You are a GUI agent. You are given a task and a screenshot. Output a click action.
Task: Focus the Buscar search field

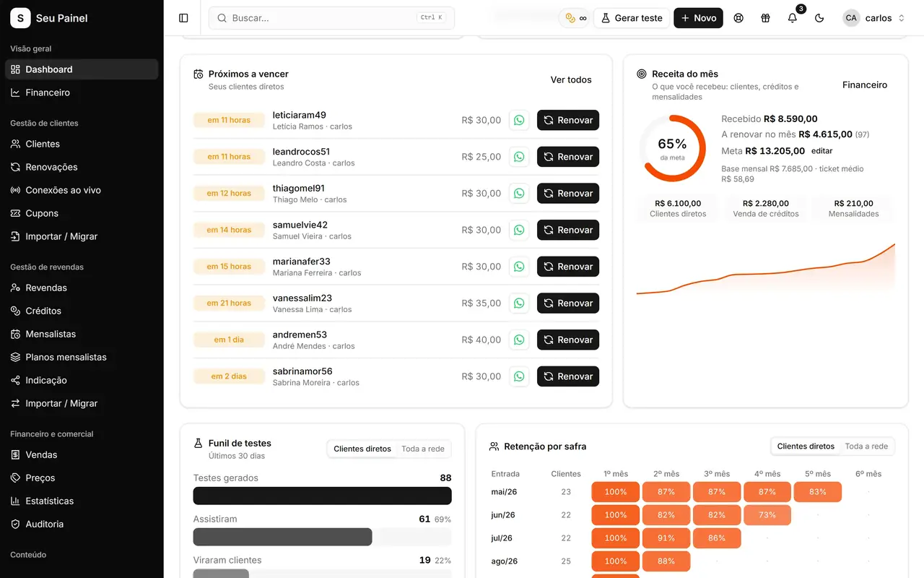[x=331, y=18]
